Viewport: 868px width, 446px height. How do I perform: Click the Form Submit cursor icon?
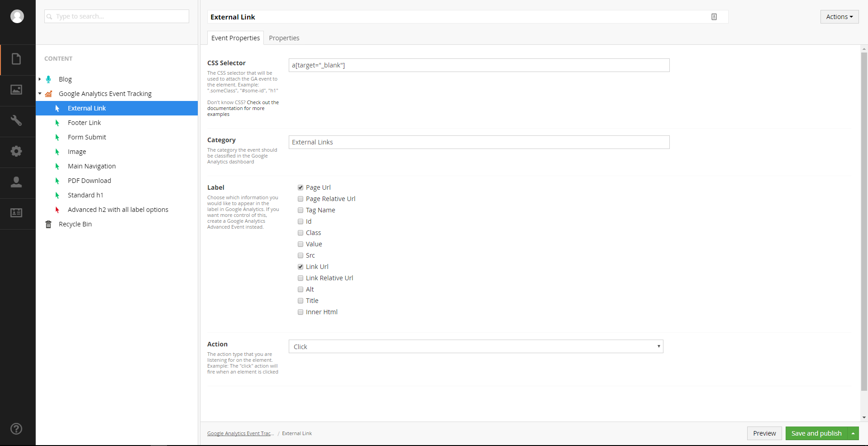pyautogui.click(x=57, y=137)
